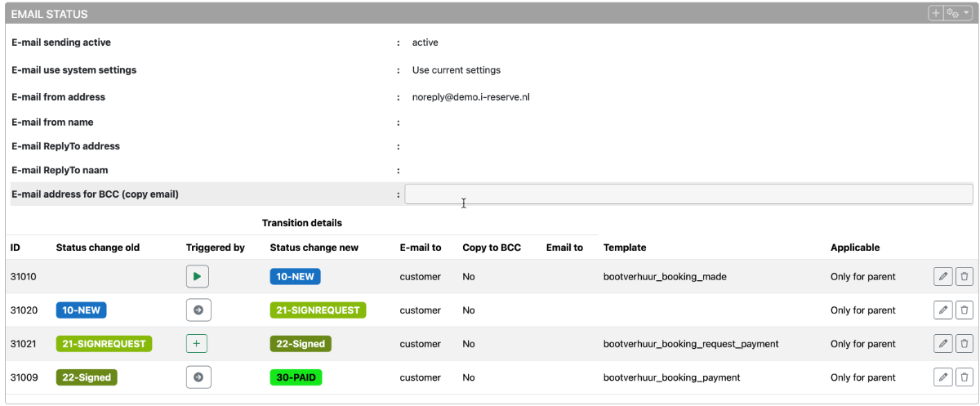Delete transition 31020 with trash icon
Viewport: 980px width, 406px height.
coord(964,310)
